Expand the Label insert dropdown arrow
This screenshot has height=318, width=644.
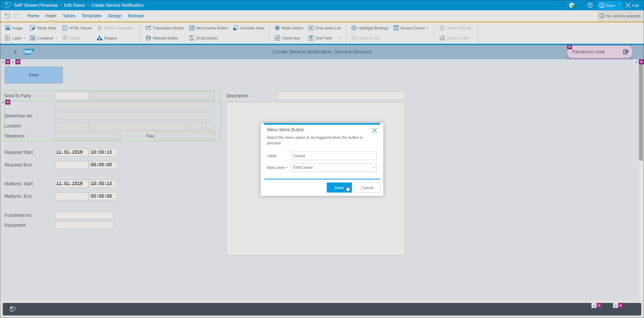coord(24,38)
